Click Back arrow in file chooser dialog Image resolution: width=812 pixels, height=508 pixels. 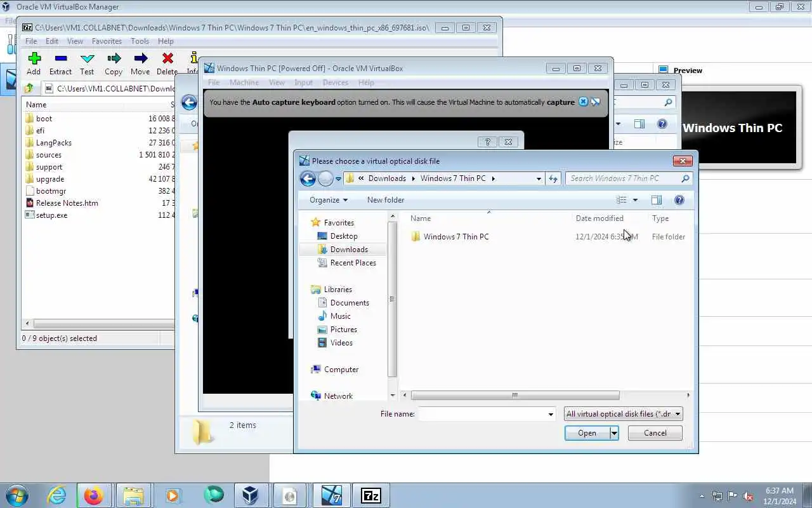308,178
